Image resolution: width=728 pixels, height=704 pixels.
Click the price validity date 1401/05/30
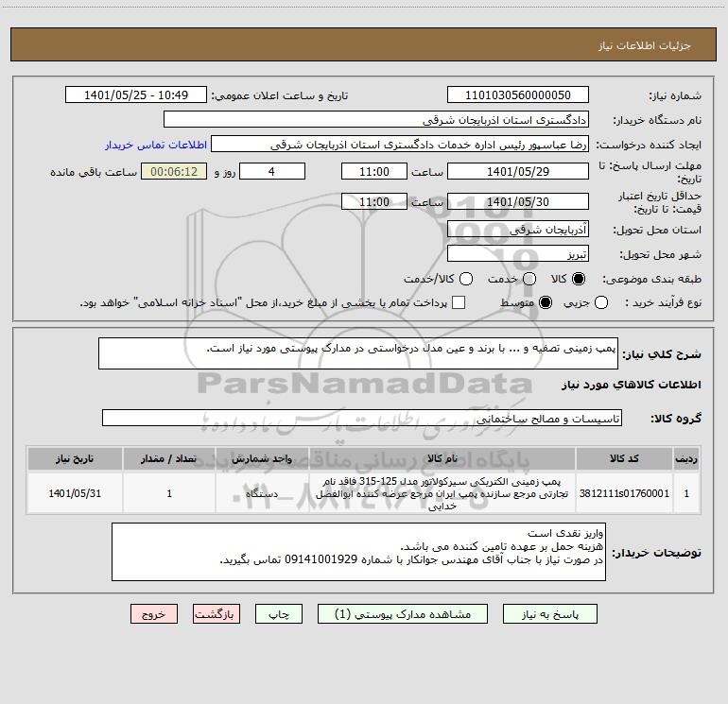coord(518,201)
